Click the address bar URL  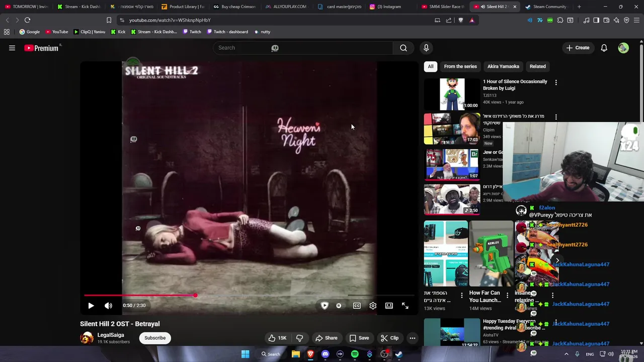coord(170,20)
